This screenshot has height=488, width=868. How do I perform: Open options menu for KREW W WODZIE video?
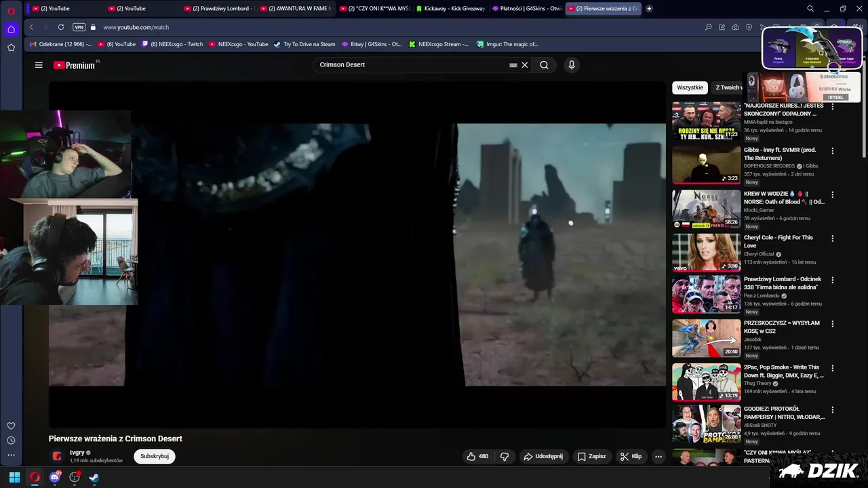click(x=833, y=195)
